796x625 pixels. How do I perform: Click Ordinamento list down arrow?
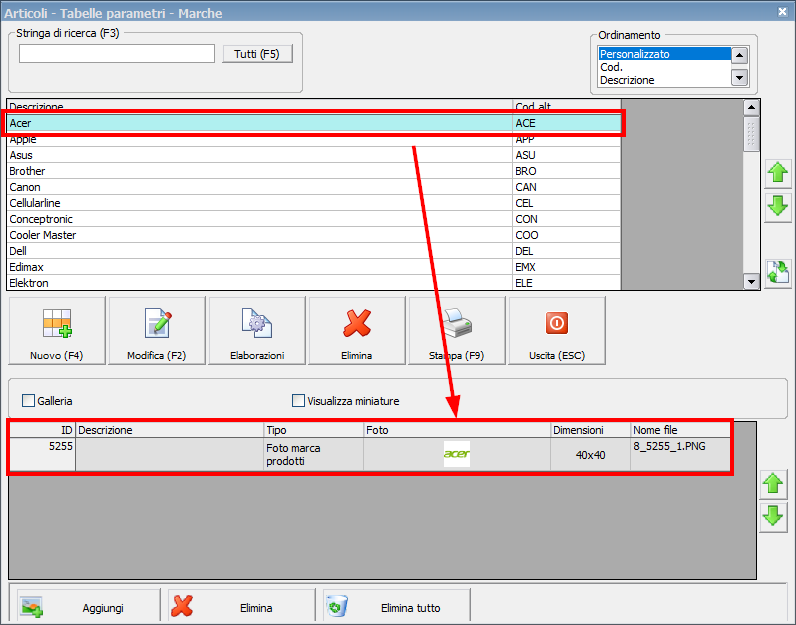[740, 78]
